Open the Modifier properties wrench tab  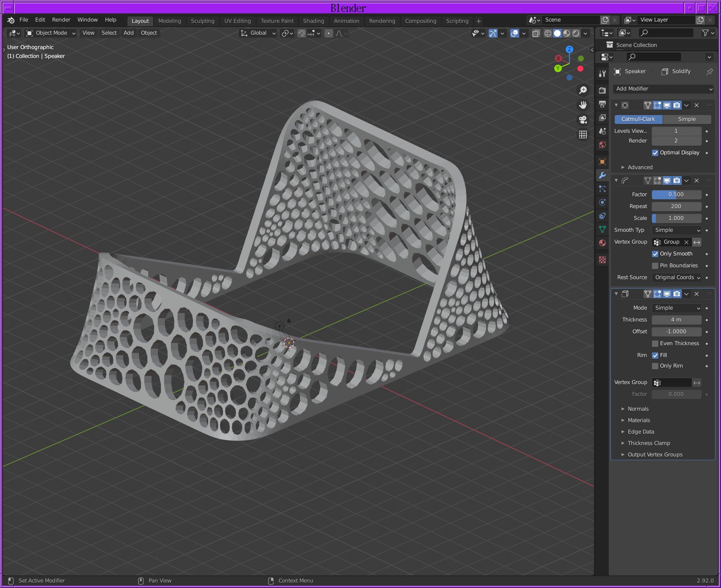602,175
